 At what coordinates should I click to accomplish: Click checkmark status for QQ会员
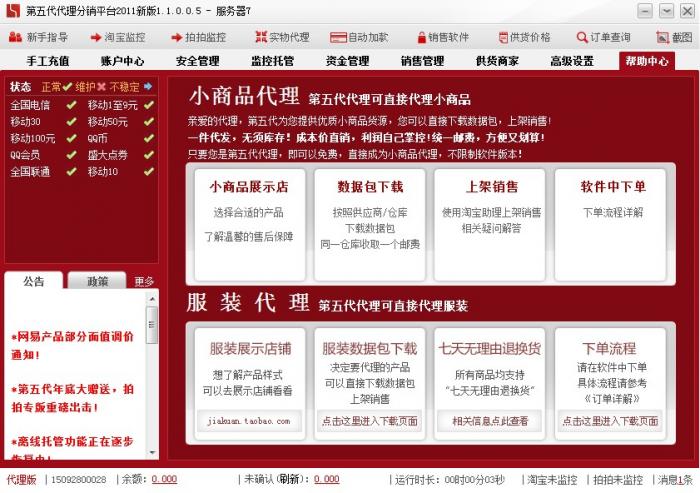point(71,155)
